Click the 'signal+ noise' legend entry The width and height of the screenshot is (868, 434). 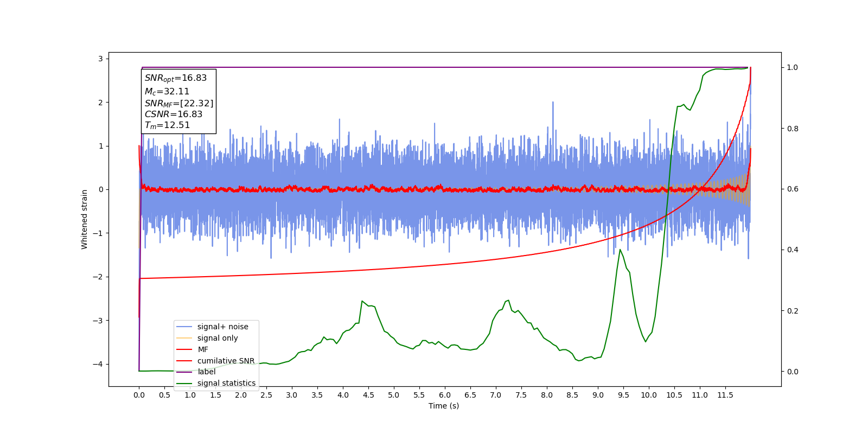[215, 327]
